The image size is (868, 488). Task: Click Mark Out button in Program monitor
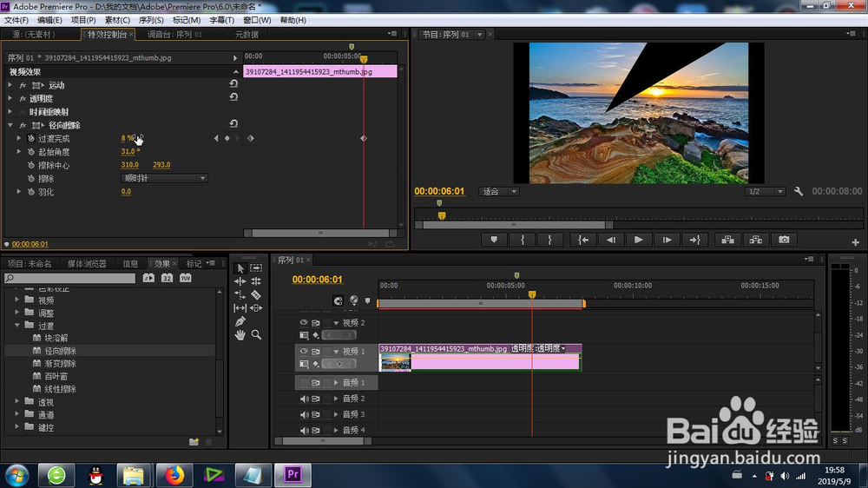tap(549, 240)
